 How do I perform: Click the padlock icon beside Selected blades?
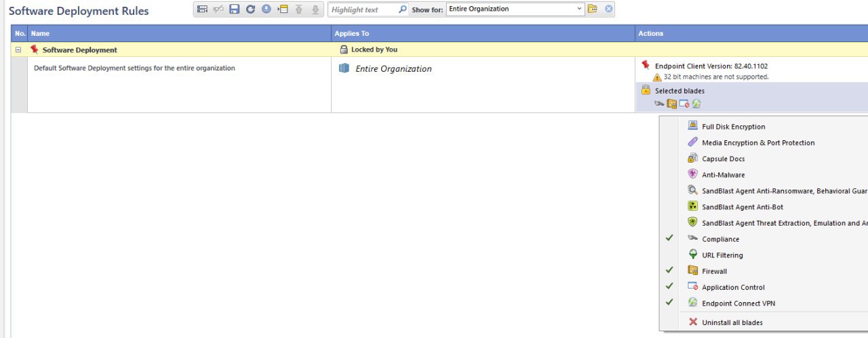point(646,90)
